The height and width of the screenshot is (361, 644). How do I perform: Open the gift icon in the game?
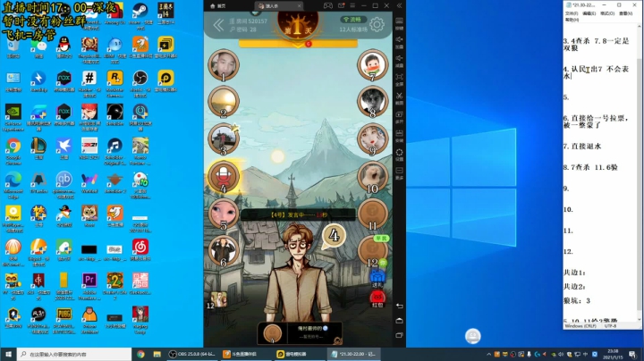[x=377, y=278]
